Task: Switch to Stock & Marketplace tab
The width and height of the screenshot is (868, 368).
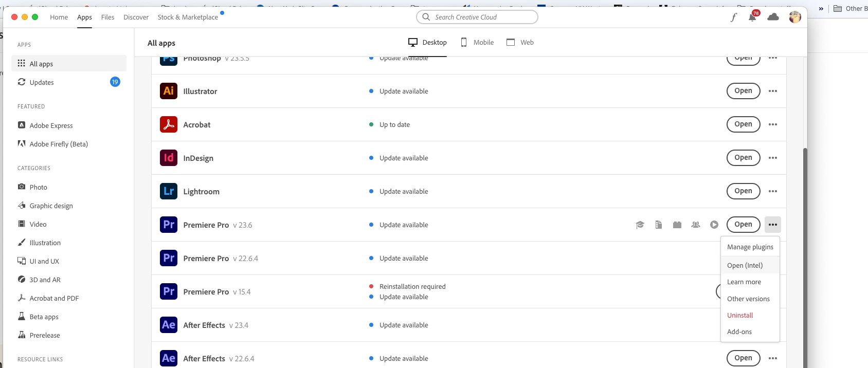Action: click(188, 17)
